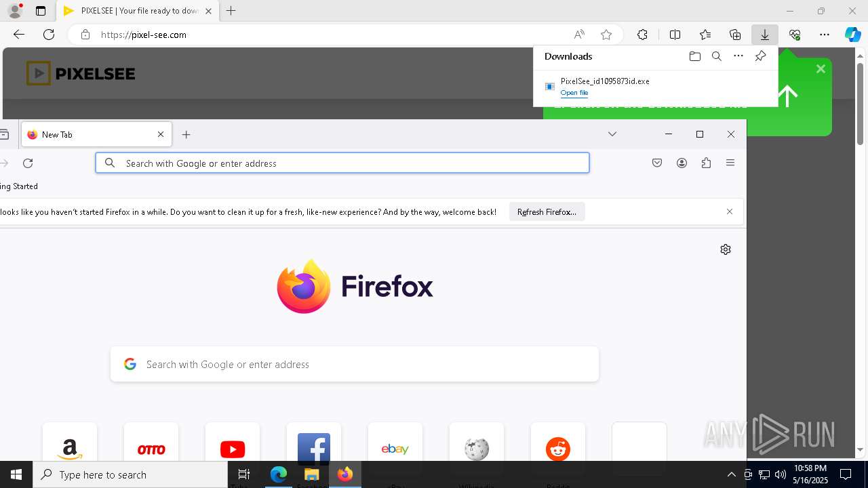Open Edge Browser essentials icon
Image resolution: width=868 pixels, height=488 pixels.
[x=795, y=35]
